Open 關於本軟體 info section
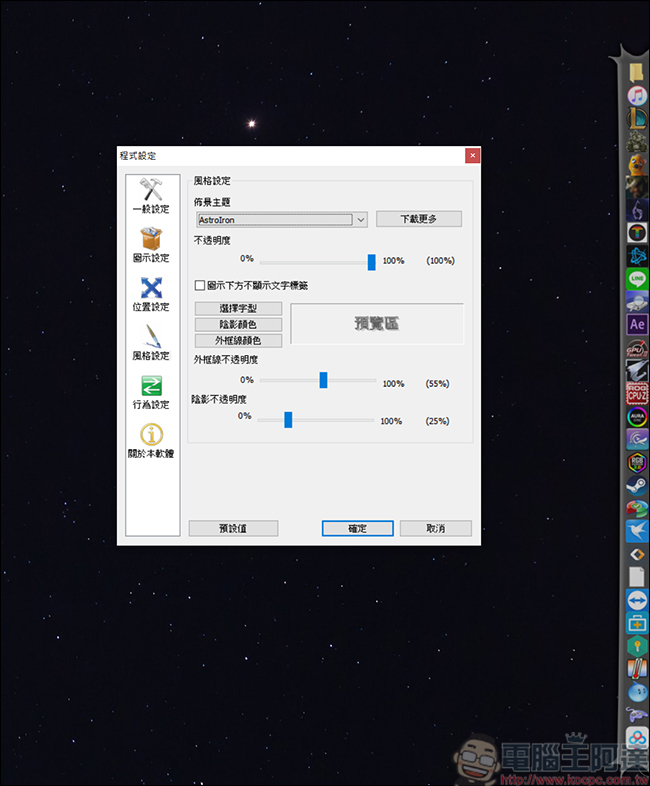The width and height of the screenshot is (650, 786). (x=151, y=441)
